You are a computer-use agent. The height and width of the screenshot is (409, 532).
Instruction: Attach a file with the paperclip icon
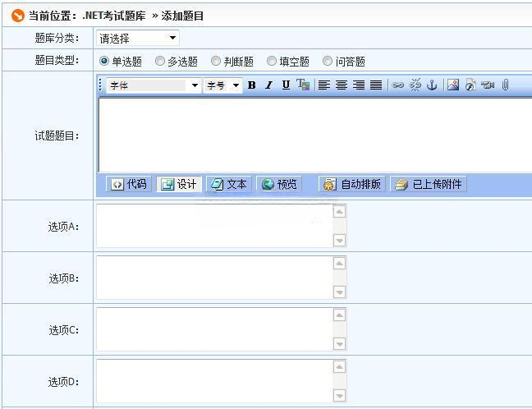click(506, 85)
